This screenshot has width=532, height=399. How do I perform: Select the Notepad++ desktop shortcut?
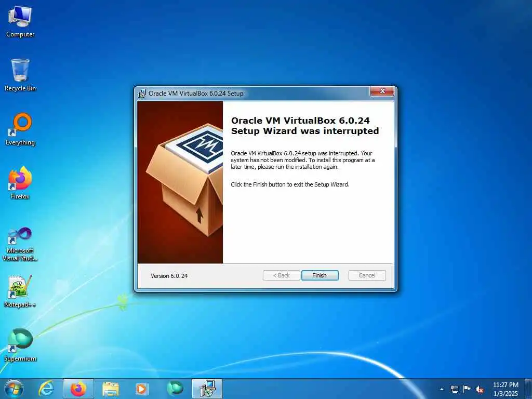click(20, 291)
